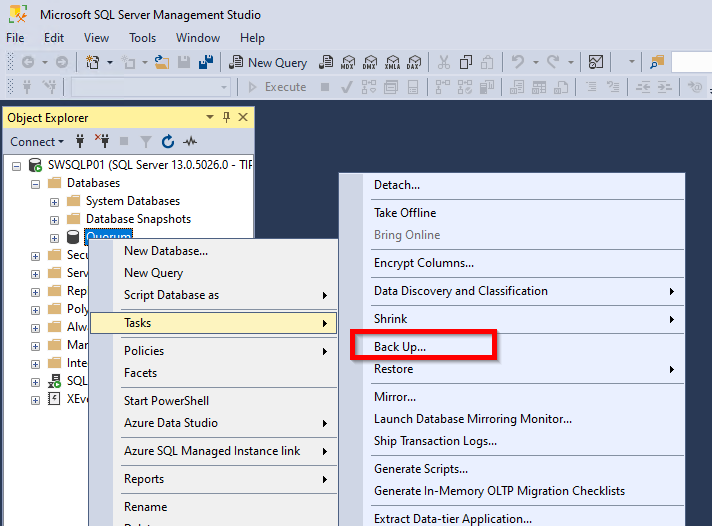Viewport: 712px width, 526px height.
Task: Select Mirror... menu entry
Action: (x=512, y=397)
